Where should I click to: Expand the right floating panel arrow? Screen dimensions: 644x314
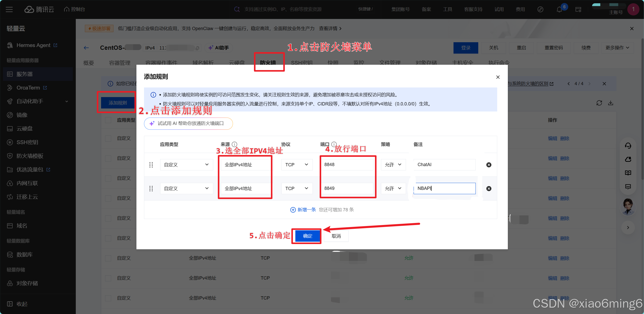coord(628,228)
